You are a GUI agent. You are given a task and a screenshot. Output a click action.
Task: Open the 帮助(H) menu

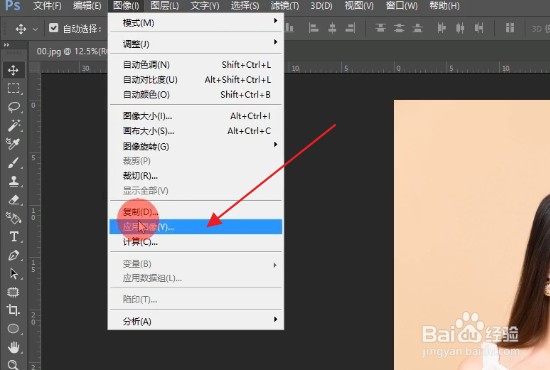(x=444, y=6)
